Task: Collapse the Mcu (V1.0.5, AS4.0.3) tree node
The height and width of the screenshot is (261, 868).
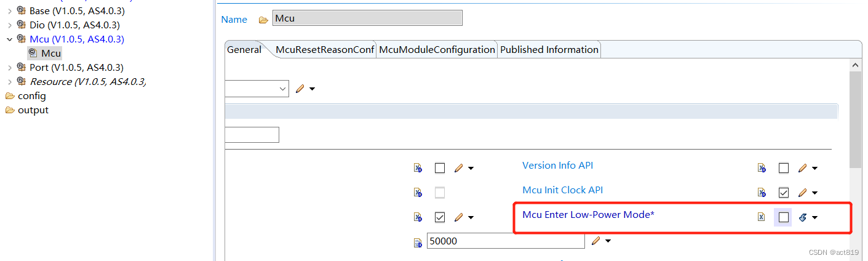Action: pyautogui.click(x=9, y=39)
